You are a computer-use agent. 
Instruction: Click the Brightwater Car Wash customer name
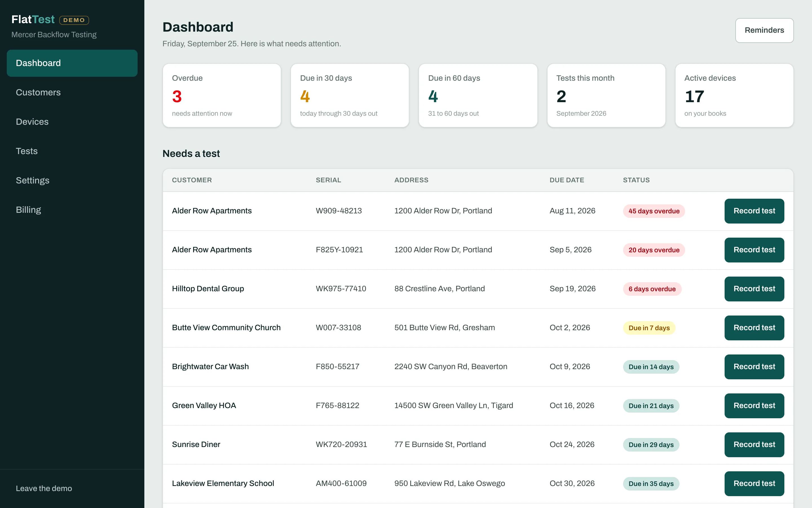(x=210, y=367)
